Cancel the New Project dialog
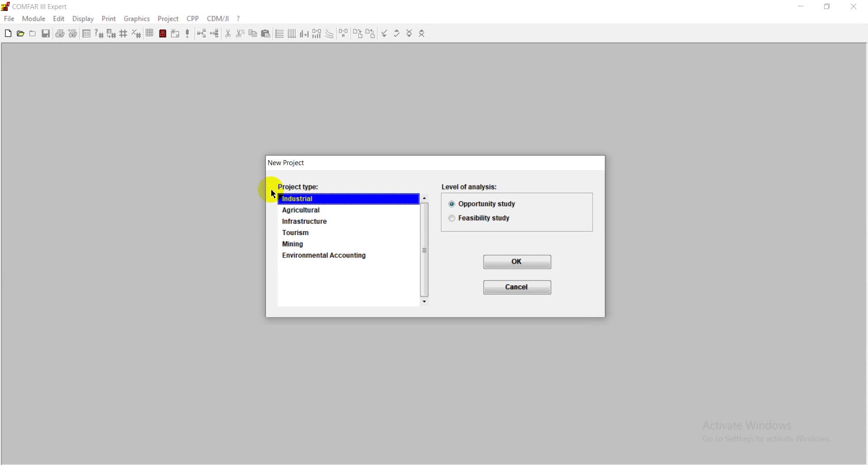This screenshot has height=465, width=868. [517, 287]
